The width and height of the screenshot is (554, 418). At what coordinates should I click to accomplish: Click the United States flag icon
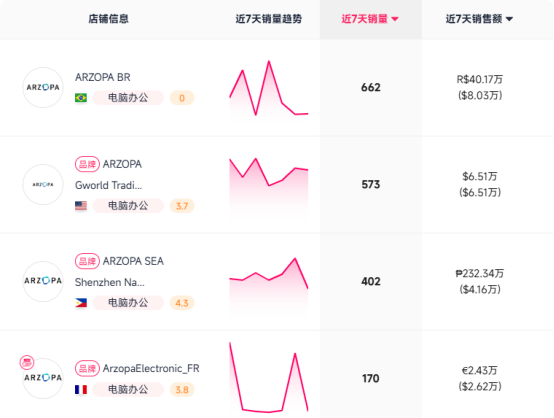pos(81,206)
